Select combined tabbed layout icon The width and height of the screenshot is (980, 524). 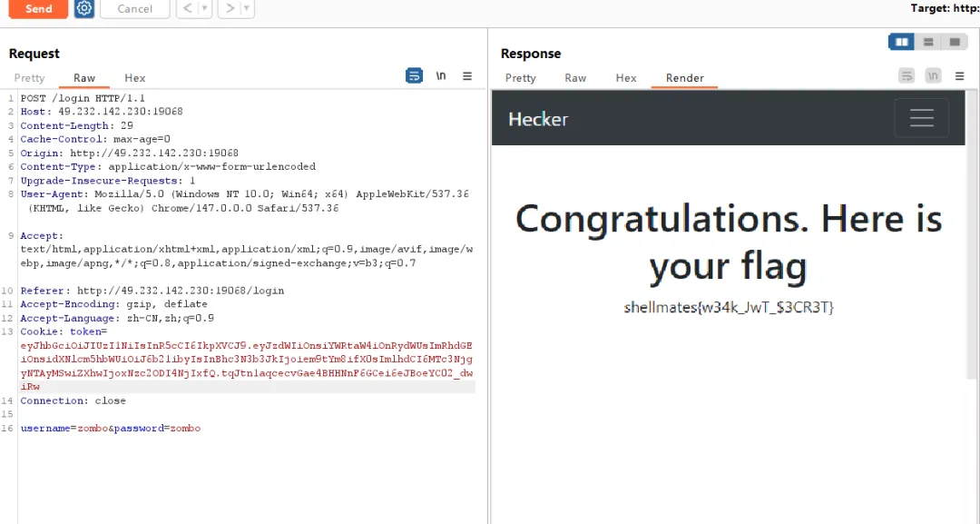955,42
